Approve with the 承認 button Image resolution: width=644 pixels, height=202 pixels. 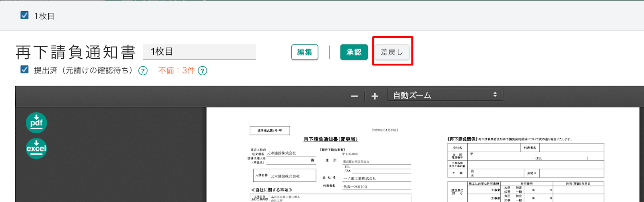click(354, 52)
